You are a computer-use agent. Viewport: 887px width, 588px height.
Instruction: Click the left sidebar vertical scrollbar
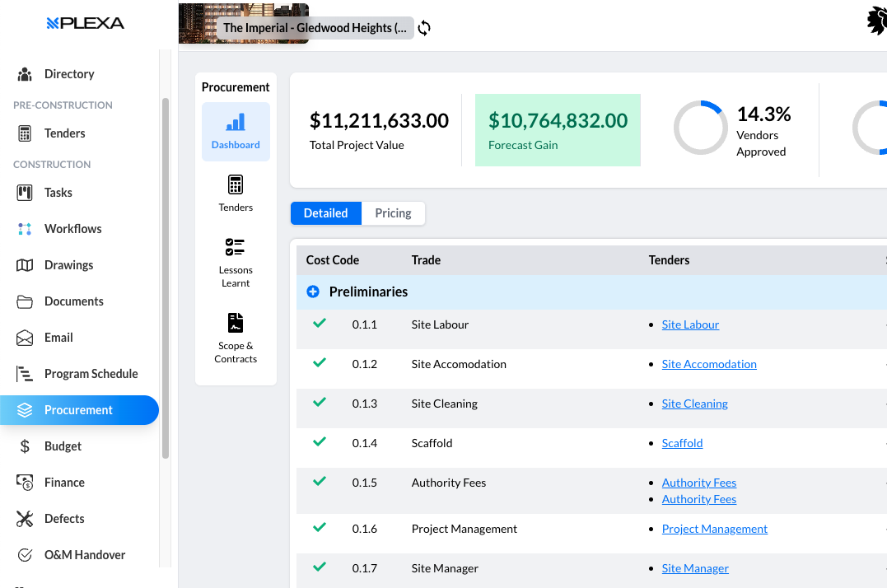pos(166,280)
